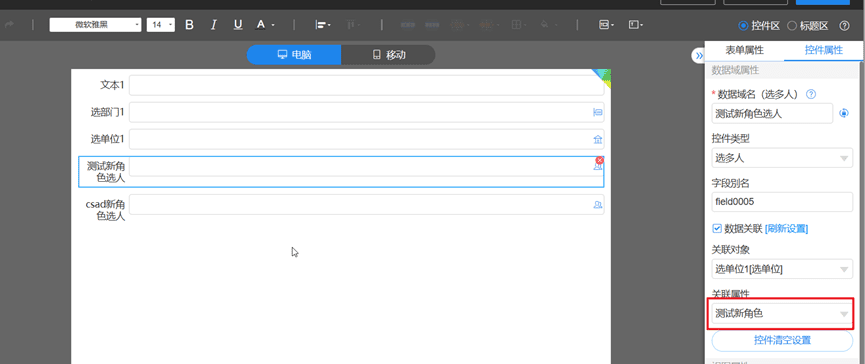Open the 微软雅黑 font family dropdown
Screen dimensions: 865x364
95,25
